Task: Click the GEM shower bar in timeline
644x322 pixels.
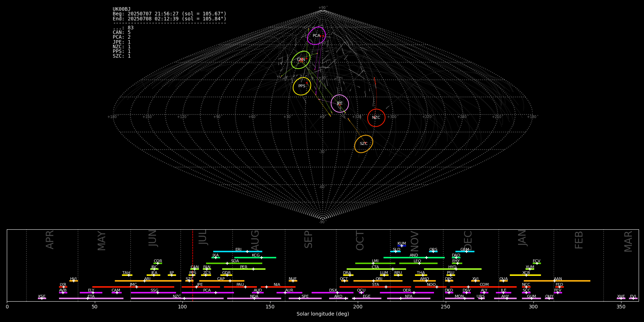Action: coord(465,252)
